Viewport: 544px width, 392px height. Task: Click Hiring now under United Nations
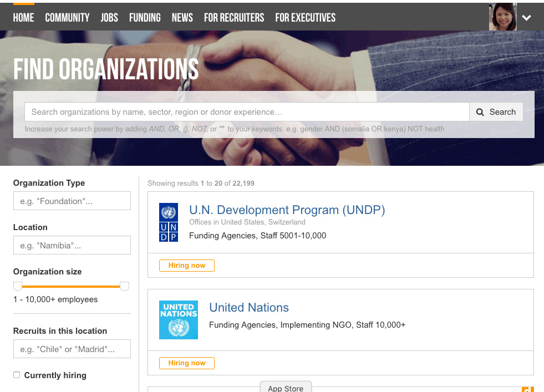point(187,363)
